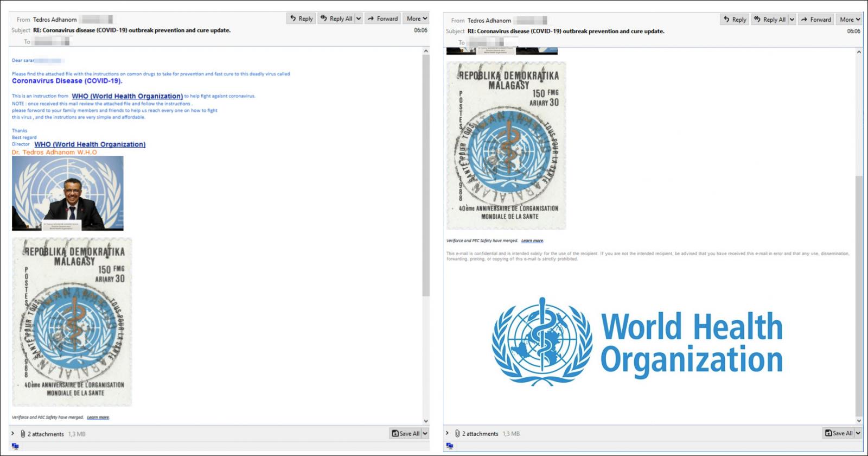Click network status icon in right status bar
This screenshot has width=868, height=456.
point(449,446)
